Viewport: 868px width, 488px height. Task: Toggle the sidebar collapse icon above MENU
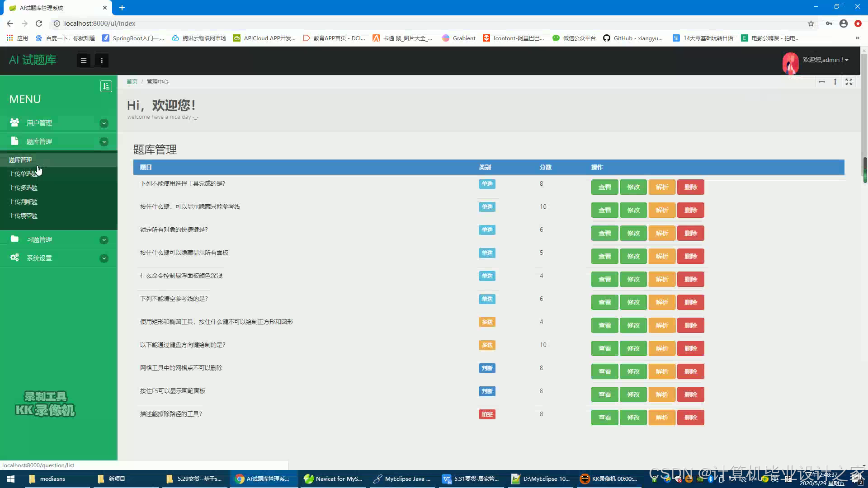coord(106,86)
